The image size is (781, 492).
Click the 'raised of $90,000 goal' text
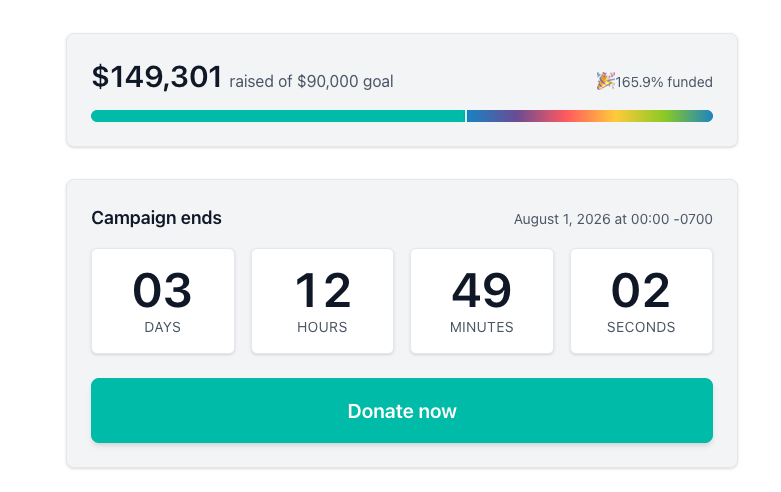tap(311, 82)
